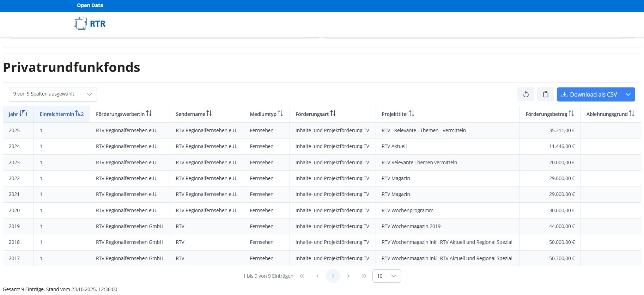
Task: Sort table by Förderungsbetrag column
Action: coord(571,113)
